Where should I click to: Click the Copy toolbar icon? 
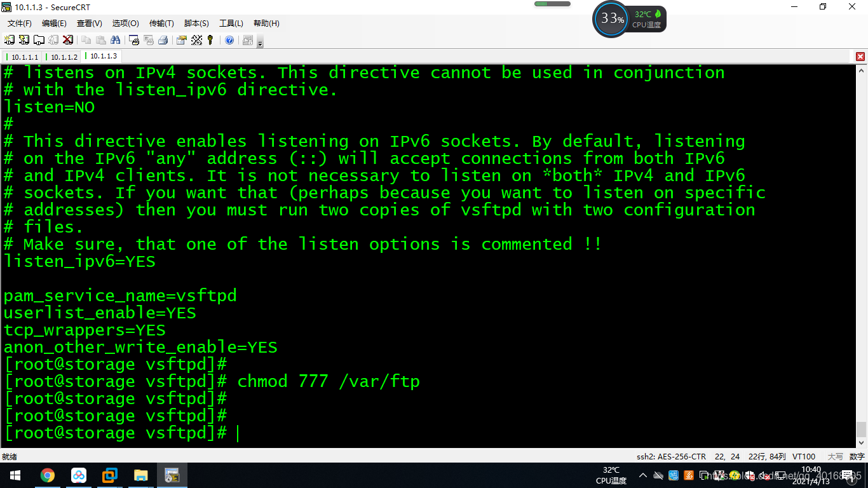(x=86, y=40)
